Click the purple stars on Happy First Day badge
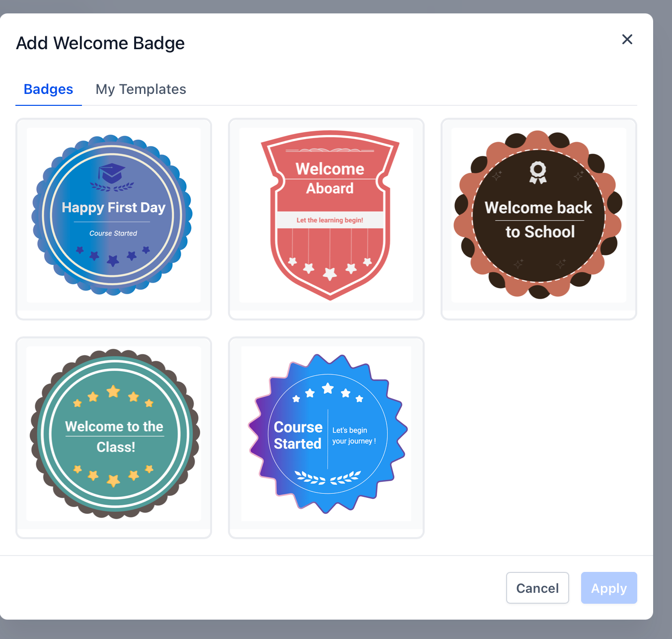 pyautogui.click(x=113, y=255)
